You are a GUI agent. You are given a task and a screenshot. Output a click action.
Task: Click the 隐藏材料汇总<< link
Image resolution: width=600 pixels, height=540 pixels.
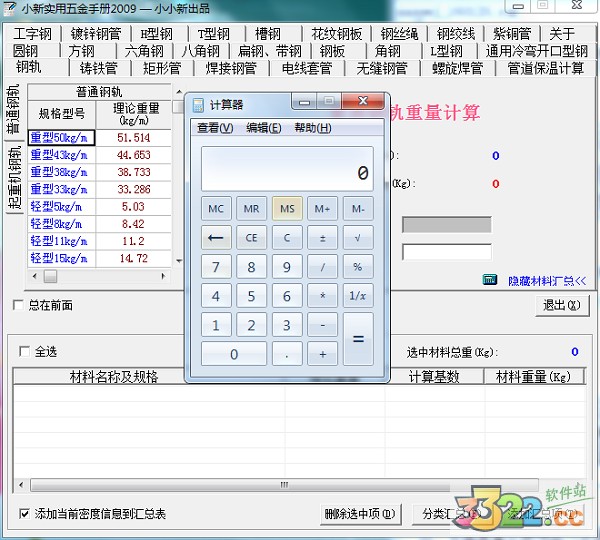tap(547, 281)
